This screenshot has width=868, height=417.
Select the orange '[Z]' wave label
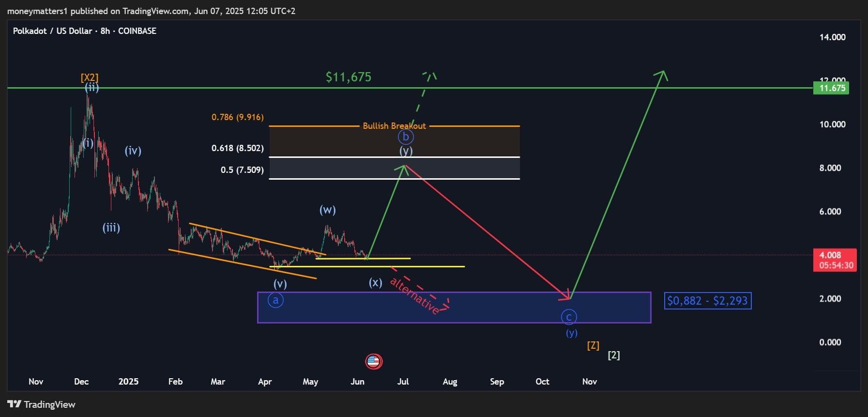(x=594, y=345)
